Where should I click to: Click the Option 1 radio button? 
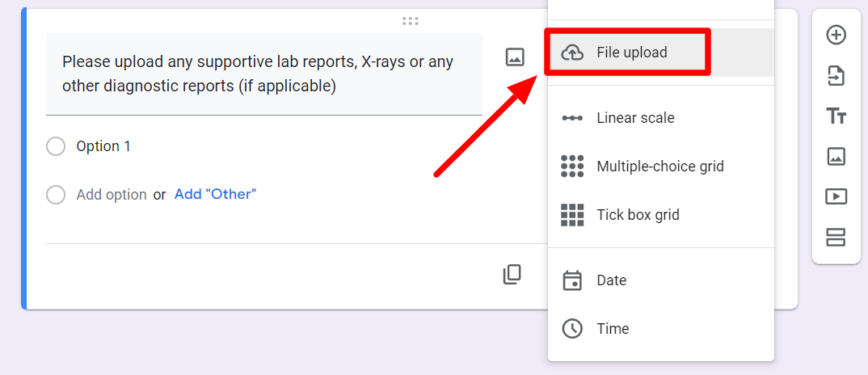(x=56, y=147)
